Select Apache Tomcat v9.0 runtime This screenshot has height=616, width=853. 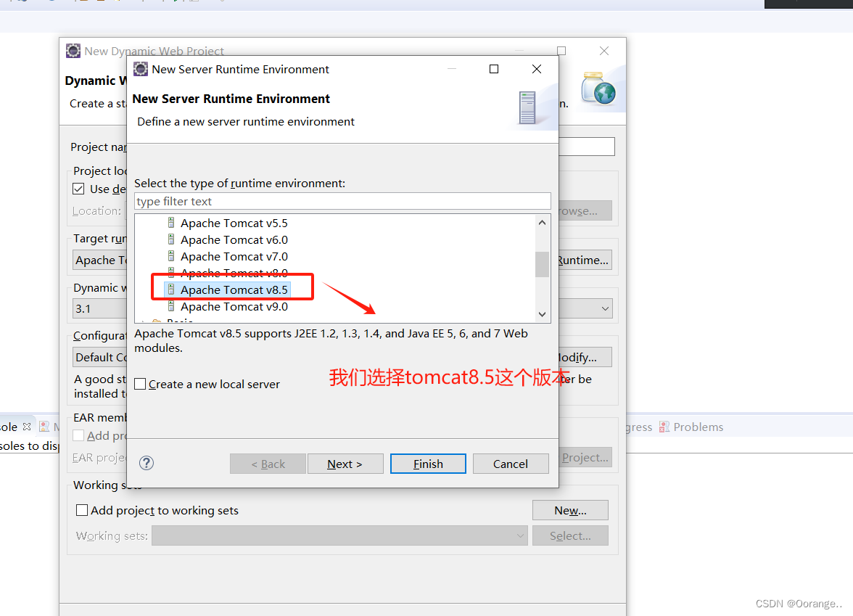point(234,307)
